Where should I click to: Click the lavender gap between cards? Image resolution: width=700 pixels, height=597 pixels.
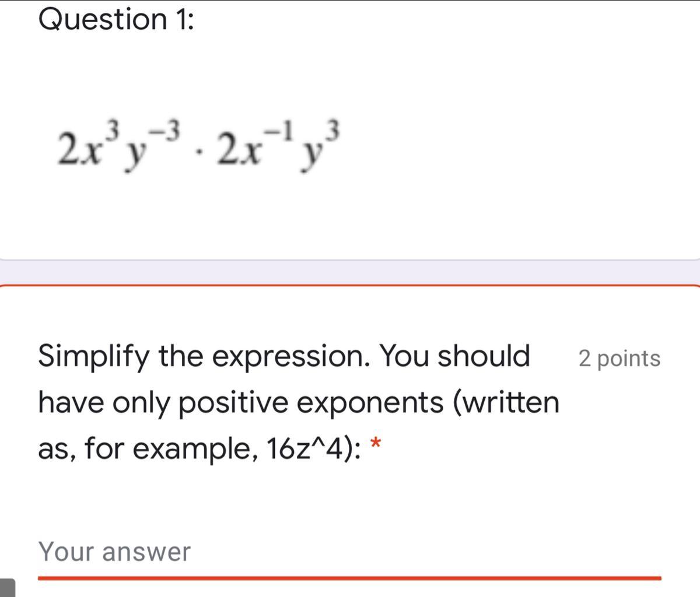(350, 272)
